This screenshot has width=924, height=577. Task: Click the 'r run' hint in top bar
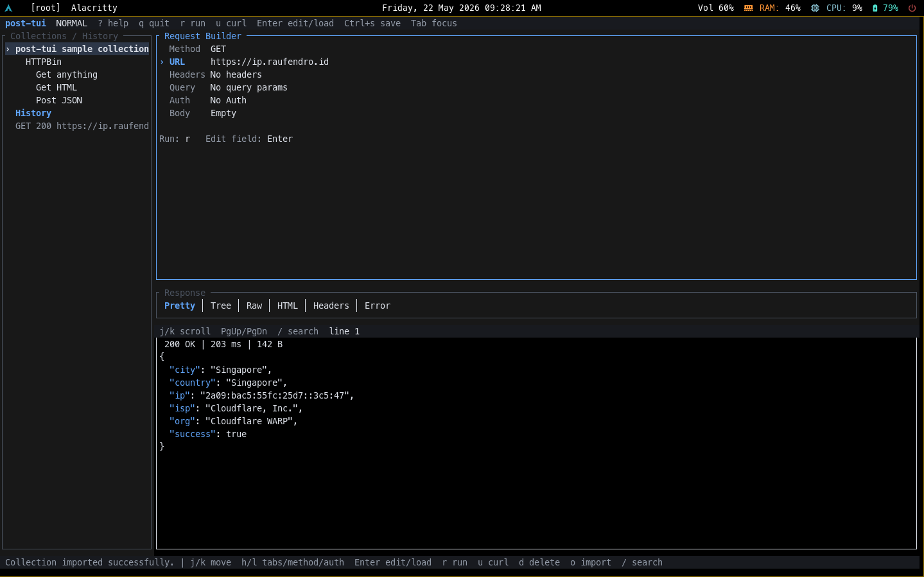click(x=193, y=24)
